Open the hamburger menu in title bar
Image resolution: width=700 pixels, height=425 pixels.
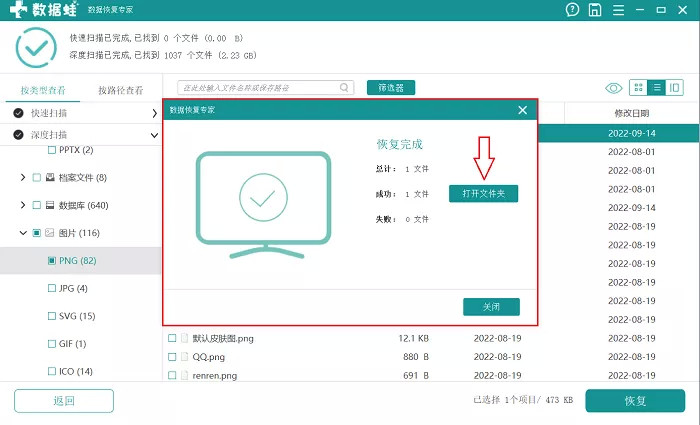tap(618, 10)
